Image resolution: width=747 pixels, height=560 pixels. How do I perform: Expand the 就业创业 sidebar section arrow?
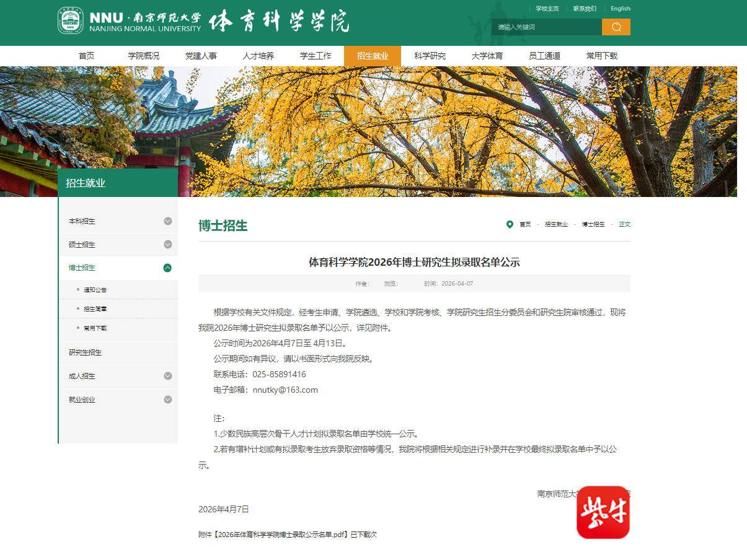[167, 400]
